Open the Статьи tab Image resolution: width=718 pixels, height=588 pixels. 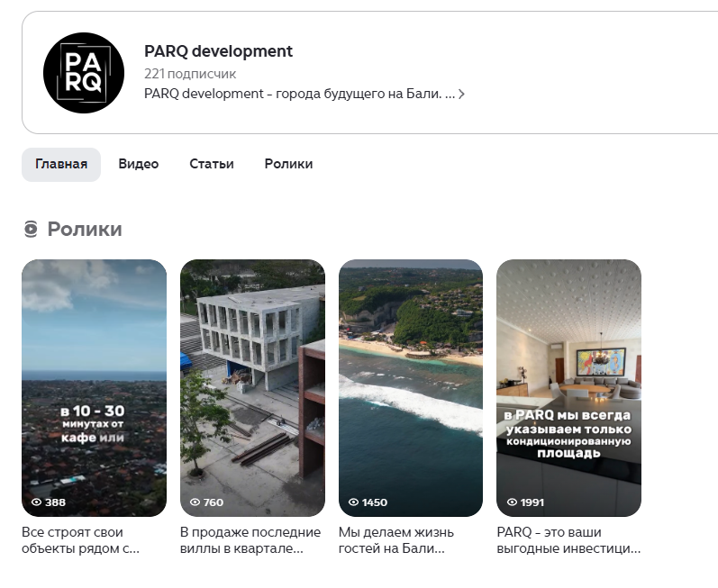[212, 164]
